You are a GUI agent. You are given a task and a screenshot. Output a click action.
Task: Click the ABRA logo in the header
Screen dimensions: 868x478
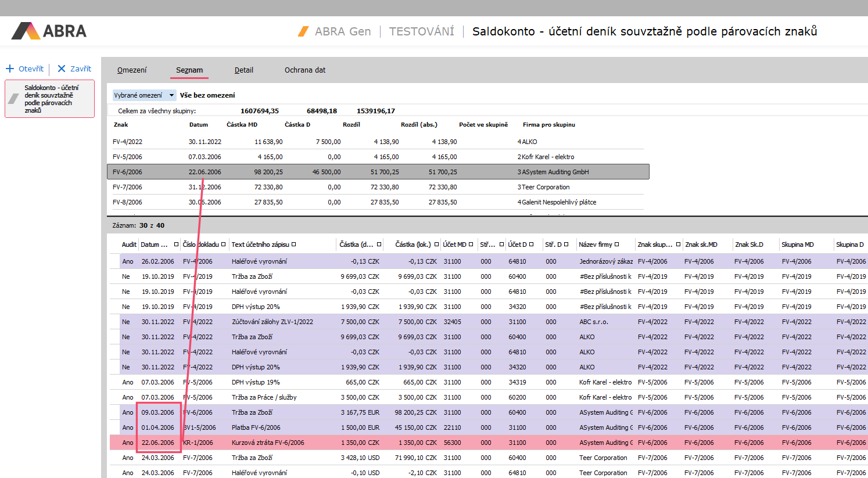(49, 31)
